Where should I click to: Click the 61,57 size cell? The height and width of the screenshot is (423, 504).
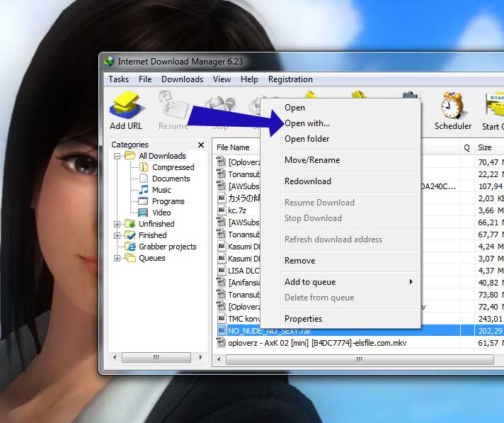point(490,343)
